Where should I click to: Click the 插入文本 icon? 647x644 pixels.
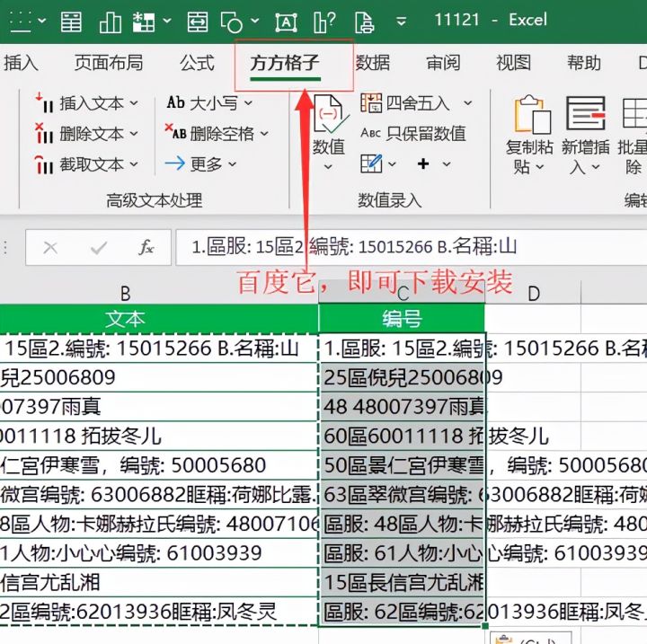[x=44, y=102]
